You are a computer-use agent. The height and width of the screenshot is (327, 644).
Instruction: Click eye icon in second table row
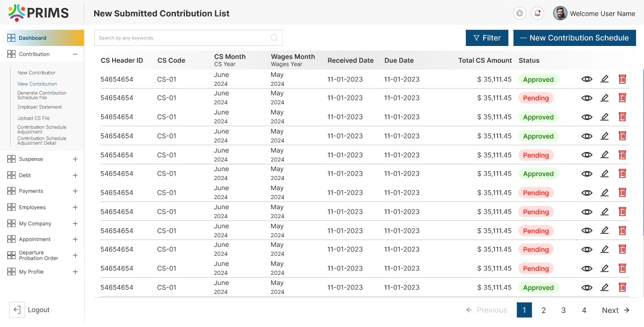click(587, 98)
